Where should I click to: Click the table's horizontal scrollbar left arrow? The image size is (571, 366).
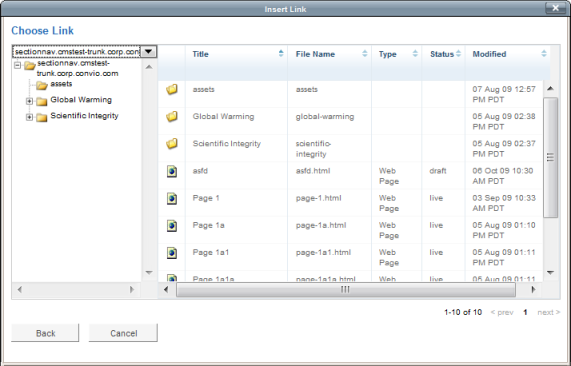pos(166,290)
